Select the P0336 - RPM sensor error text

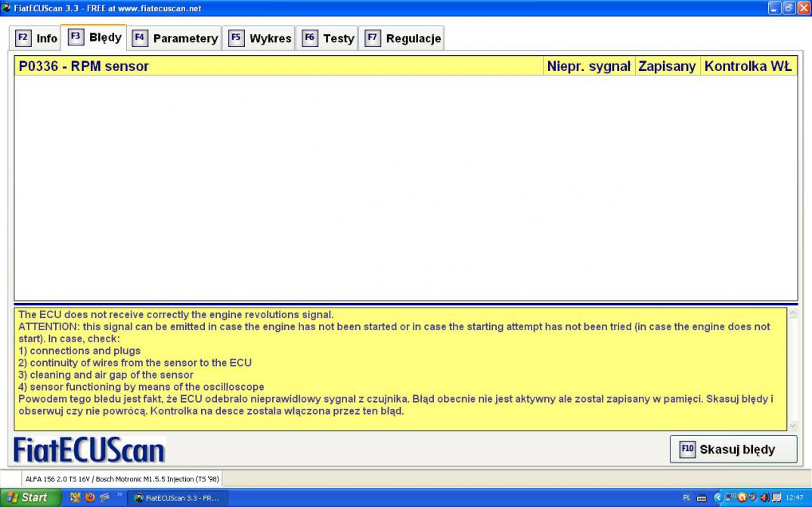pyautogui.click(x=84, y=66)
